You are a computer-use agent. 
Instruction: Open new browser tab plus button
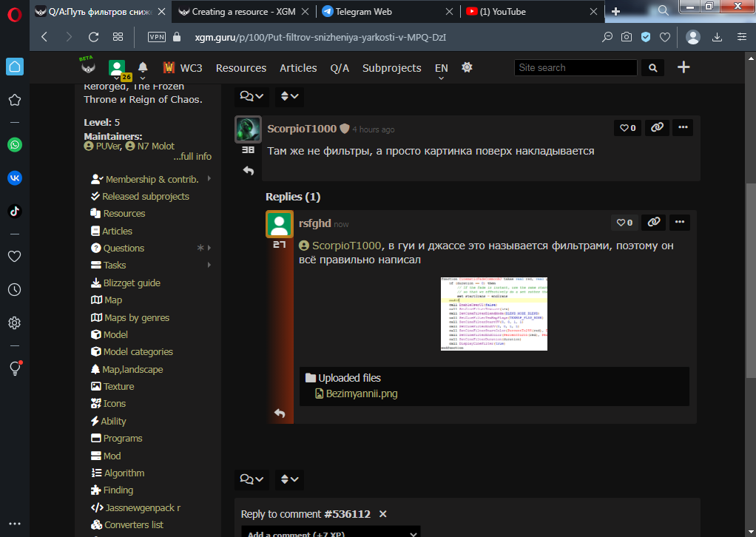(x=615, y=12)
